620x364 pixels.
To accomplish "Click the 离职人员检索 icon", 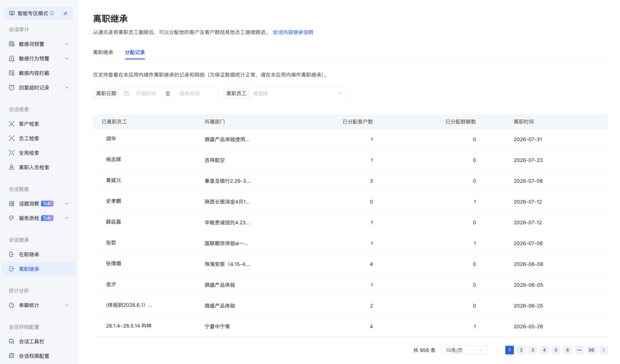I will 12,167.
